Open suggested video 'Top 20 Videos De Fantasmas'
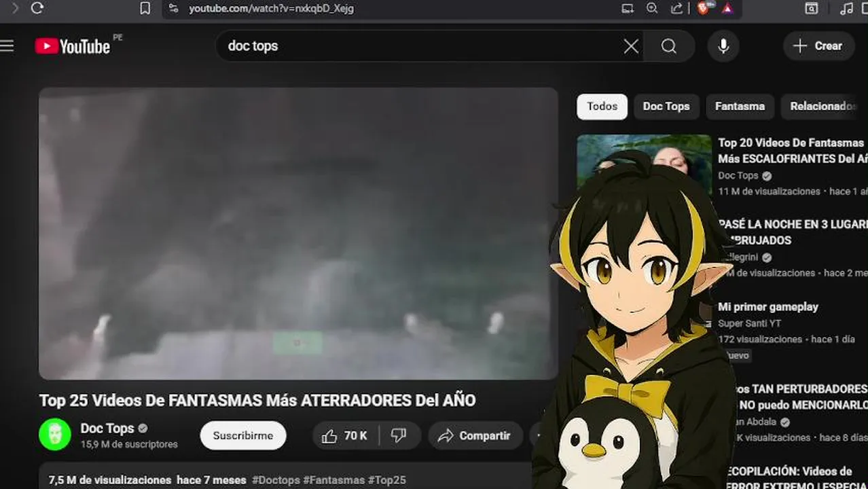This screenshot has width=868, height=489. [793, 151]
